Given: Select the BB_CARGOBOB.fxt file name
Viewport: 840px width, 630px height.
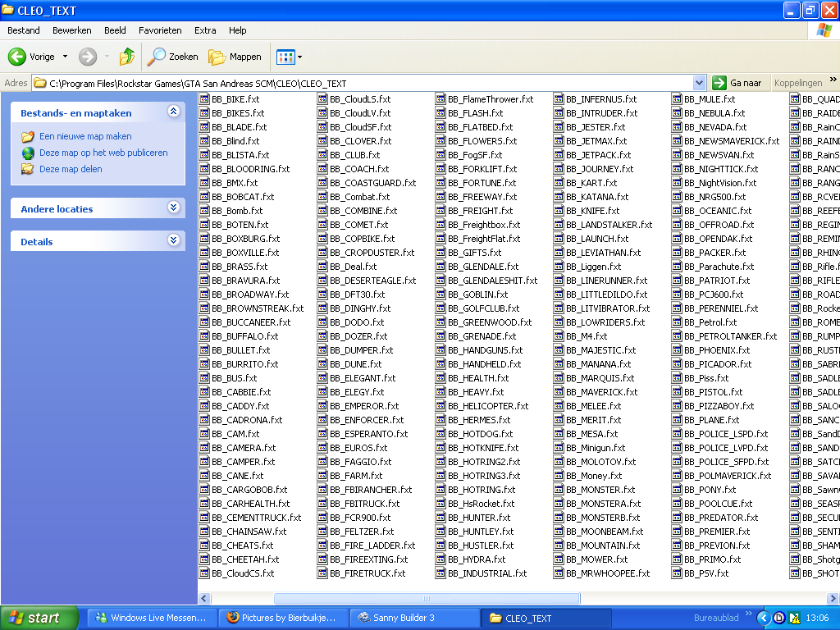Looking at the screenshot, I should pos(249,490).
